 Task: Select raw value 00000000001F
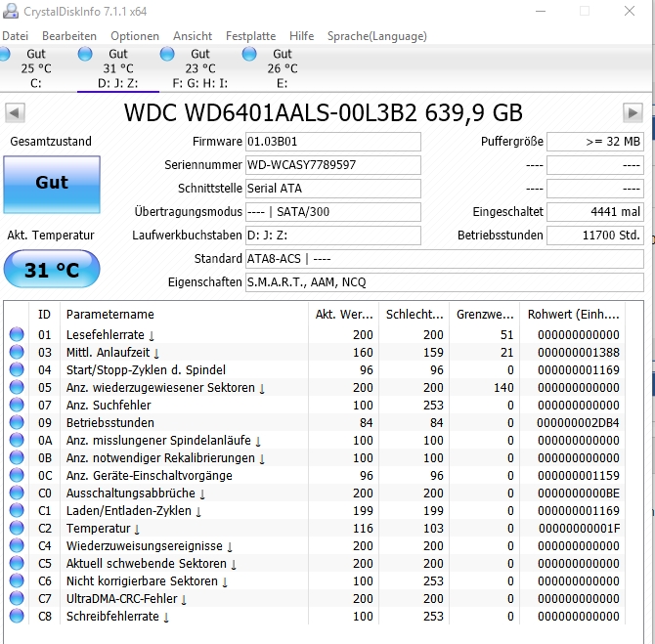pyautogui.click(x=579, y=529)
